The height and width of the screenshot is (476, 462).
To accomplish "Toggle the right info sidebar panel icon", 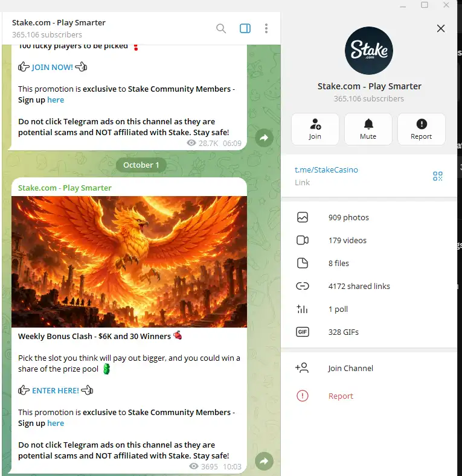I will pyautogui.click(x=245, y=28).
